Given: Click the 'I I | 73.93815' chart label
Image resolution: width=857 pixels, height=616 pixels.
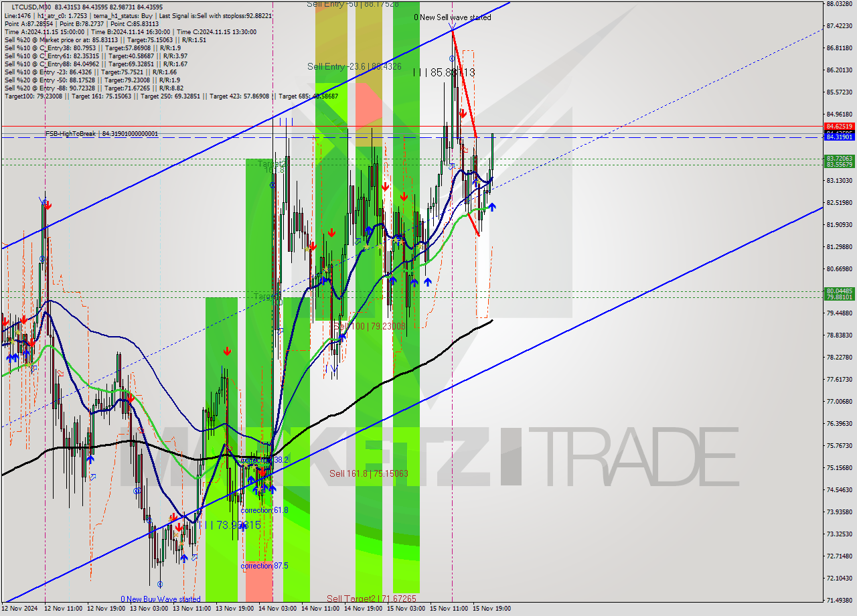Looking at the screenshot, I should click(229, 525).
